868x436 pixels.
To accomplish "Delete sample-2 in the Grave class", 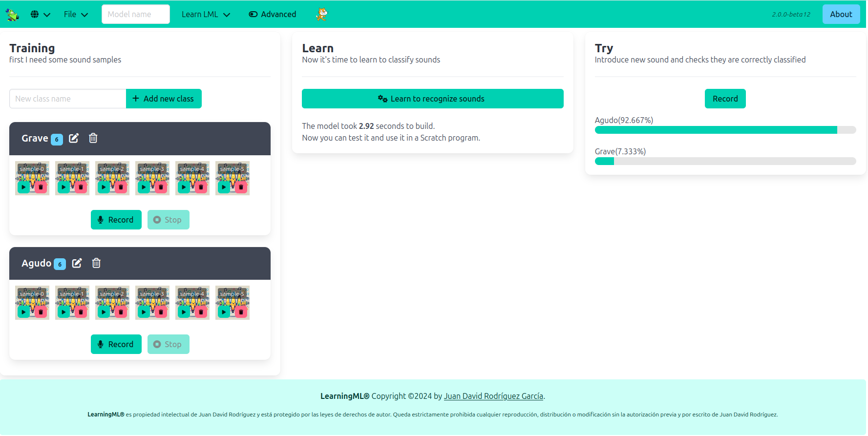I will pos(121,187).
